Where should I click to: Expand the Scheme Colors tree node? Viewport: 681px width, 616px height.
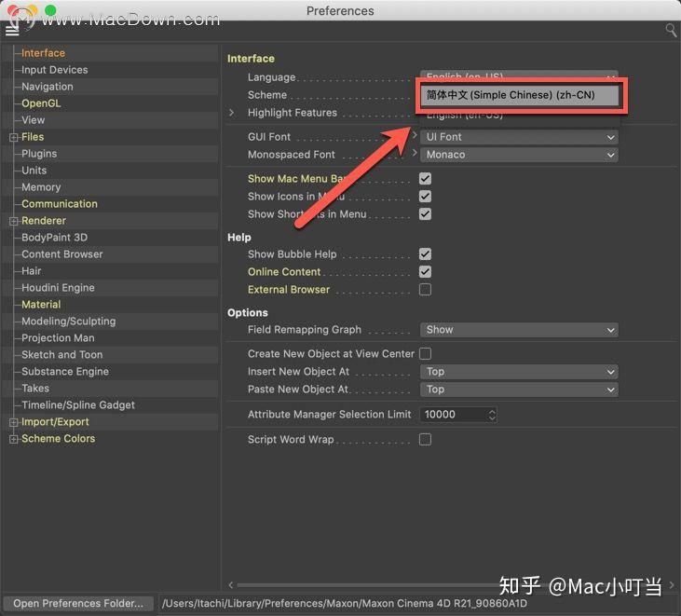(13, 439)
